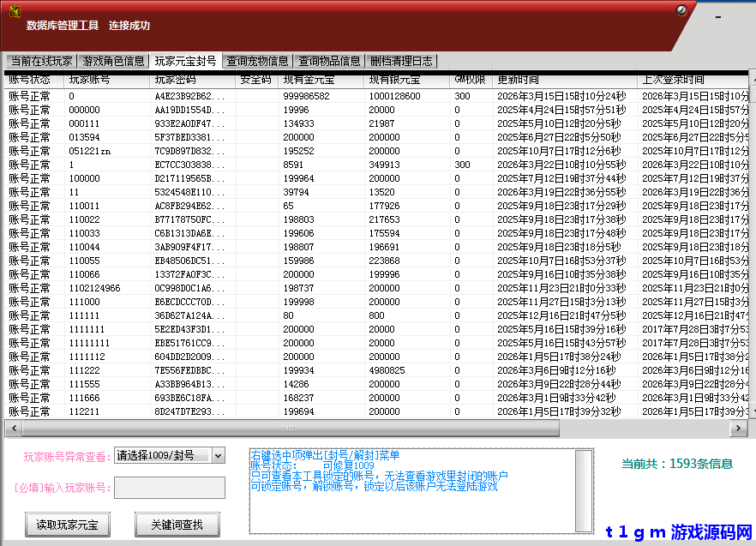
Task: Click the info text box's vertical scrollbar
Action: click(583, 490)
